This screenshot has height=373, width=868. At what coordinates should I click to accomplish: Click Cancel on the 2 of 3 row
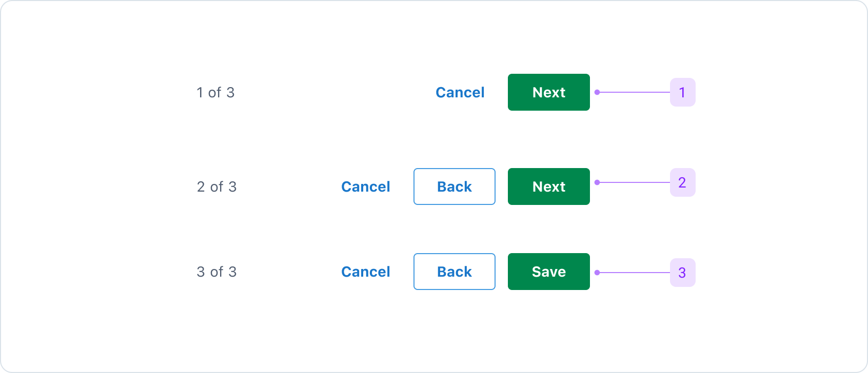pyautogui.click(x=365, y=186)
